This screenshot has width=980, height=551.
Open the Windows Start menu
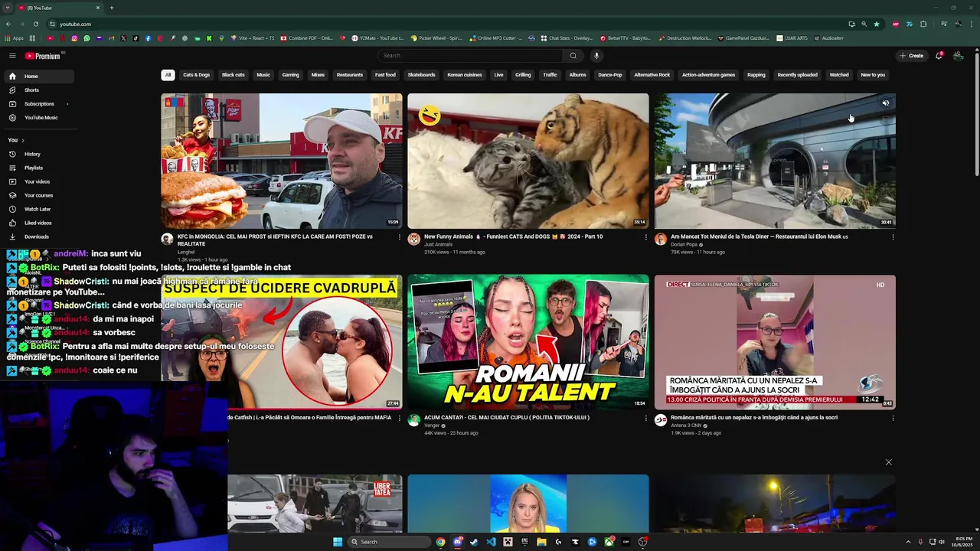coord(338,542)
